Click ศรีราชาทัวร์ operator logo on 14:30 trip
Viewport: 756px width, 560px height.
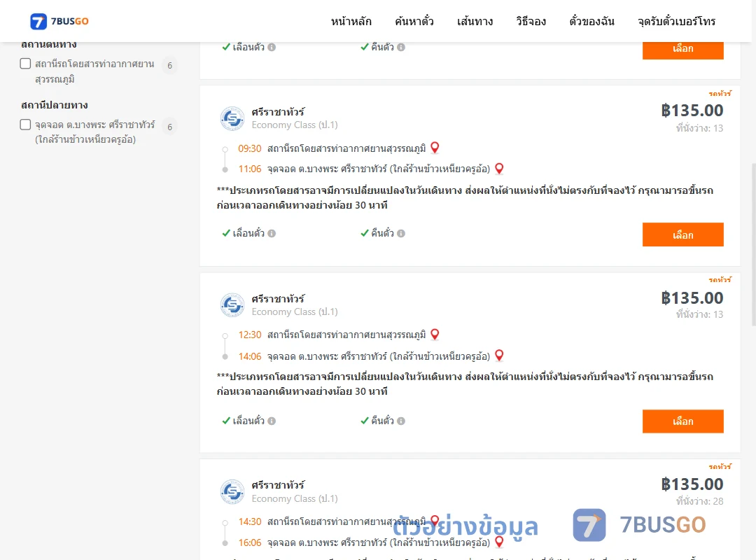(232, 491)
